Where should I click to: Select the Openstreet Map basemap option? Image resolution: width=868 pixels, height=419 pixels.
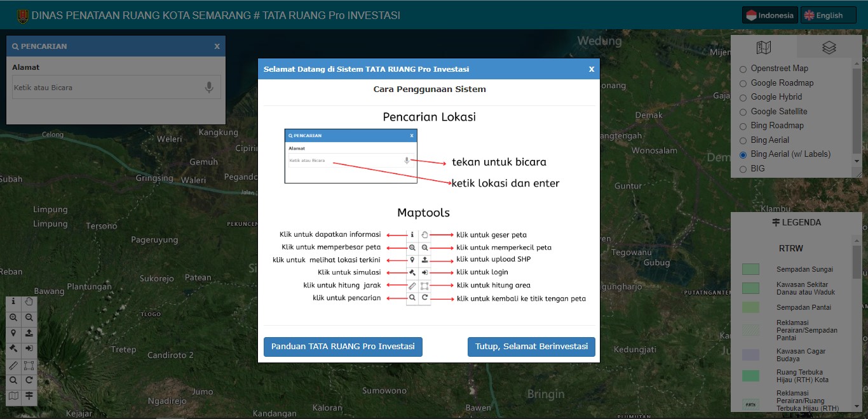point(743,69)
